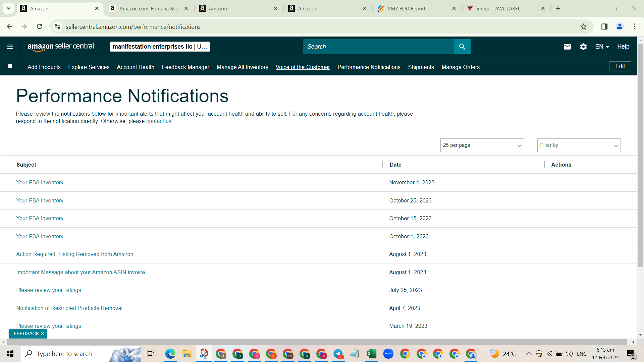Open Action Required: Listing Removed from Amazon

pyautogui.click(x=75, y=254)
